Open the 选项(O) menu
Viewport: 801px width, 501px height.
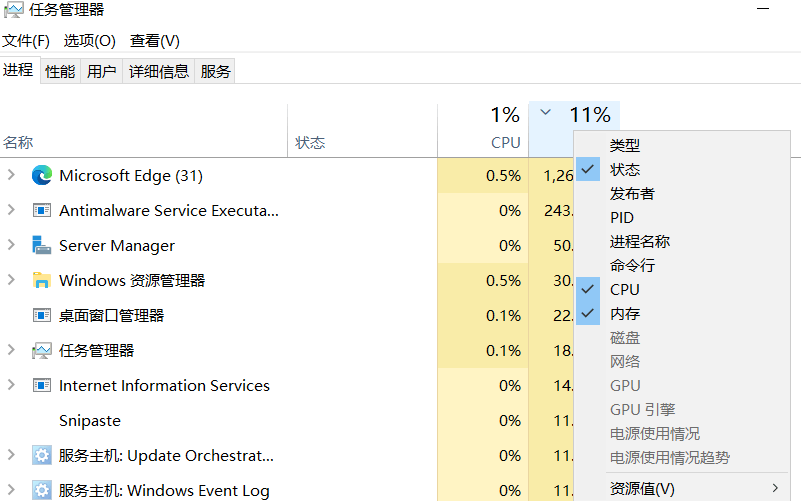[x=89, y=41]
